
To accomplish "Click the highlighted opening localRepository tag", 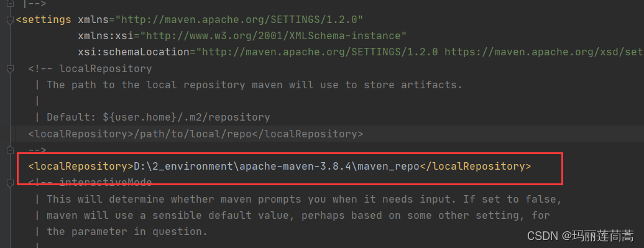I will [81, 167].
